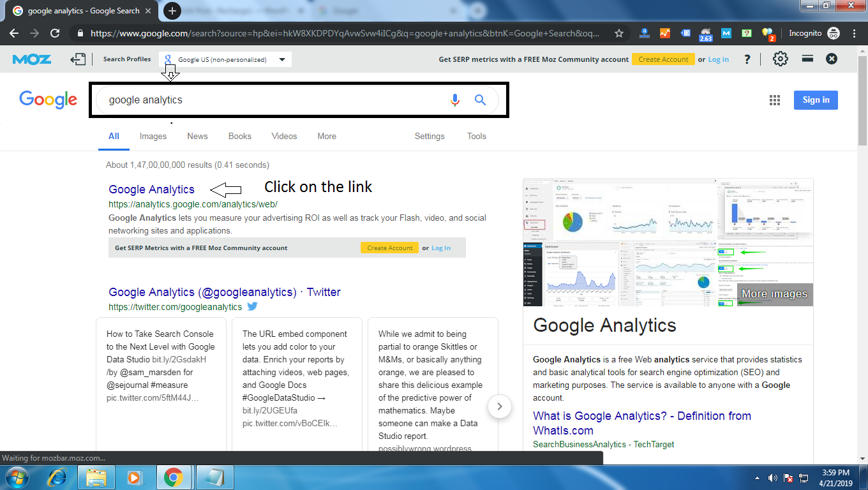868x490 pixels.
Task: Click the search magnifier button
Action: (x=481, y=100)
